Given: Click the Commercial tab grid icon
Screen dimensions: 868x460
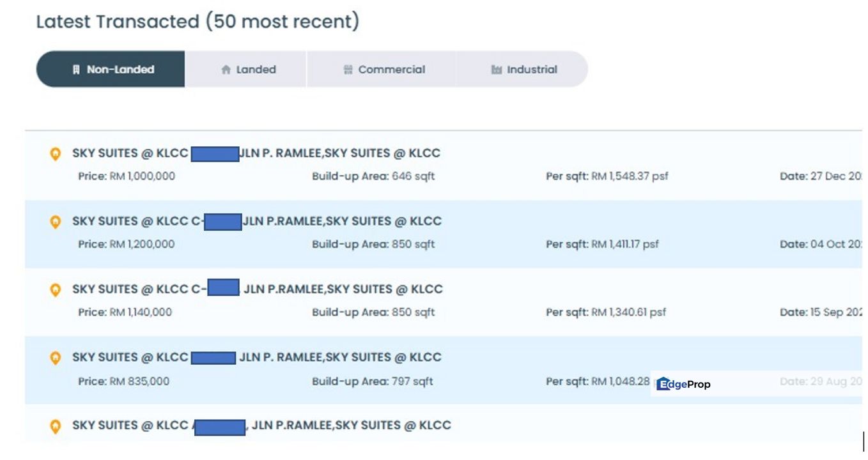Looking at the screenshot, I should pyautogui.click(x=348, y=70).
